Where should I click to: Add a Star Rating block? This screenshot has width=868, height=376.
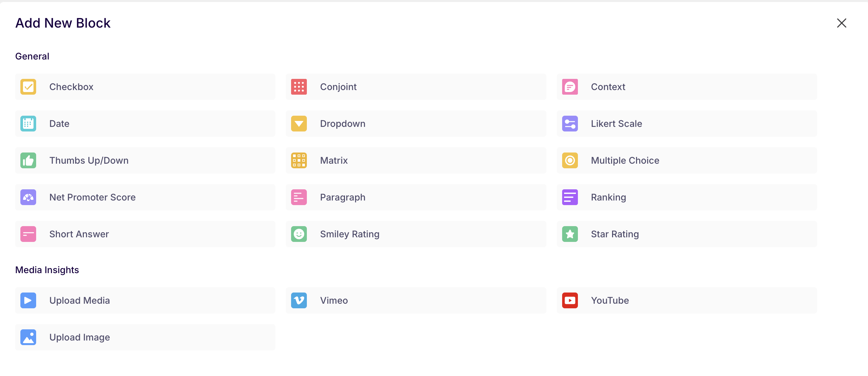687,234
